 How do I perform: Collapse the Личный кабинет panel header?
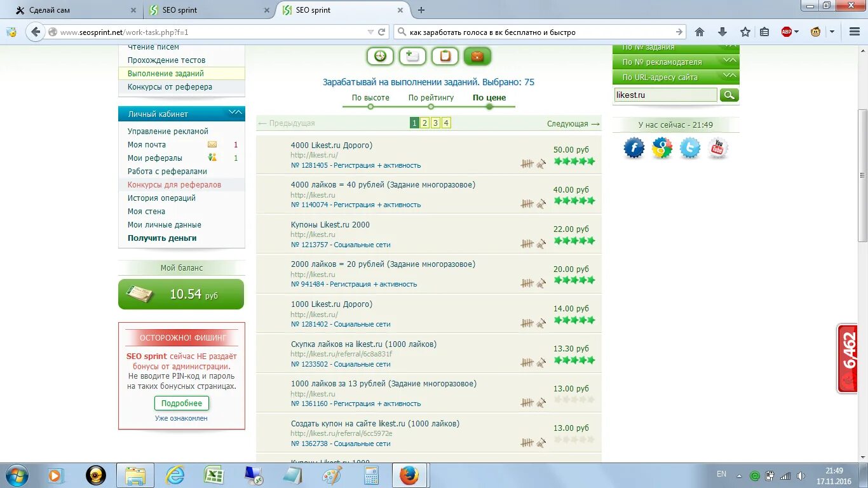182,114
